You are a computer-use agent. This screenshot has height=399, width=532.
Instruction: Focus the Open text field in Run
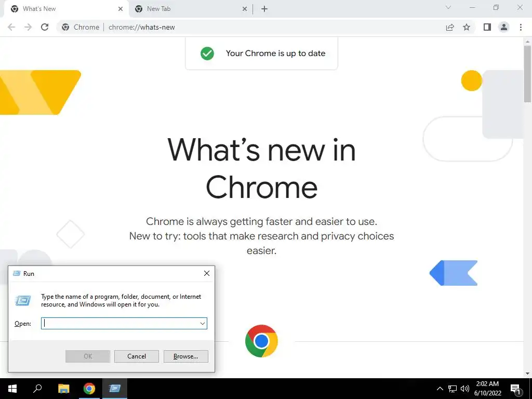pyautogui.click(x=120, y=323)
